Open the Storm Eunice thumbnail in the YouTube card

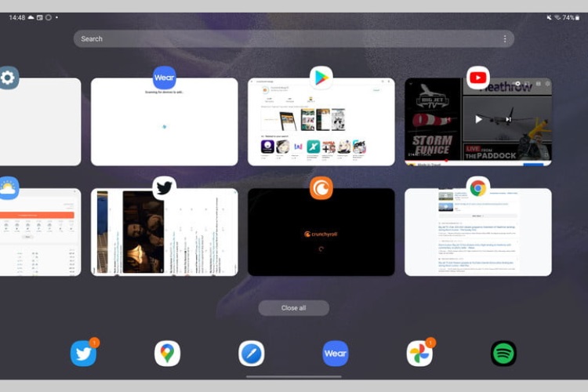pos(433,119)
